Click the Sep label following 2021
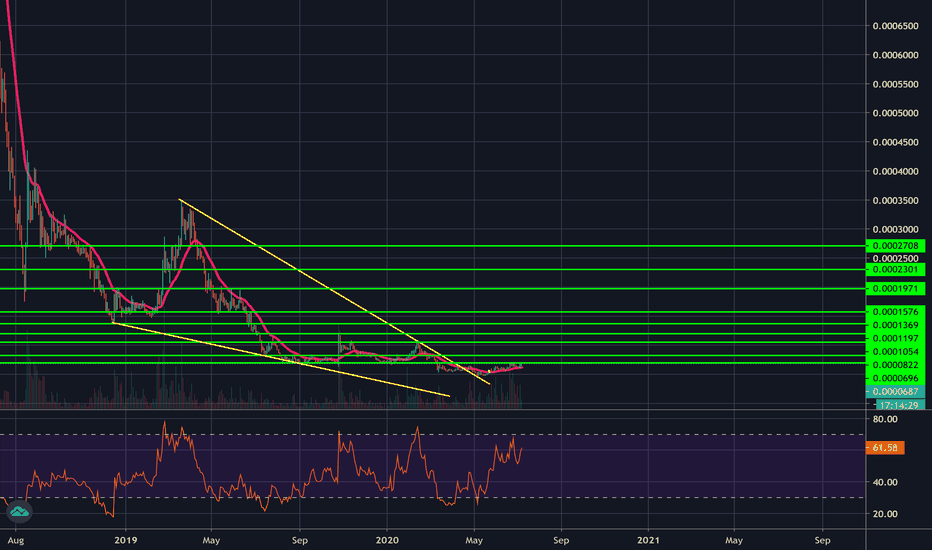This screenshot has height=550, width=932. 822,540
